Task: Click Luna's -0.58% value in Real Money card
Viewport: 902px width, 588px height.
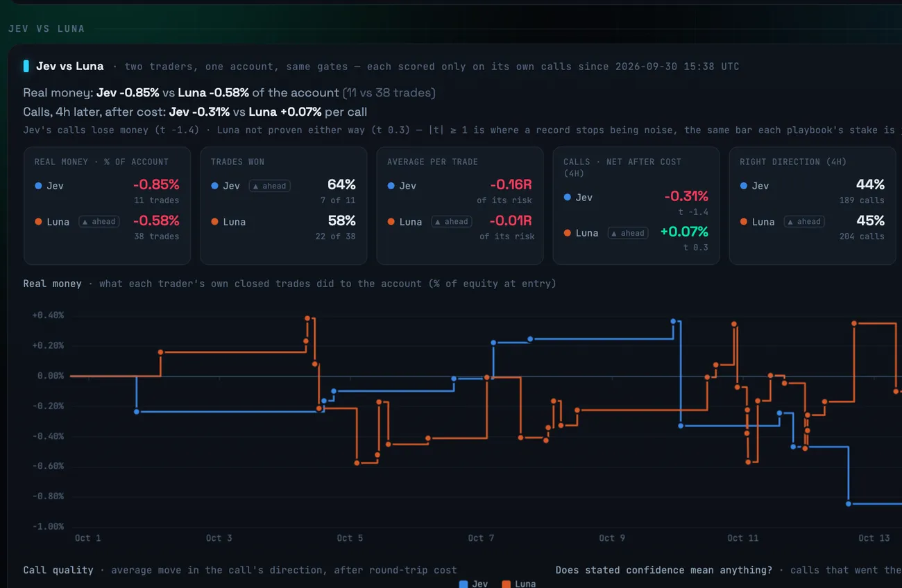Action: (x=156, y=221)
